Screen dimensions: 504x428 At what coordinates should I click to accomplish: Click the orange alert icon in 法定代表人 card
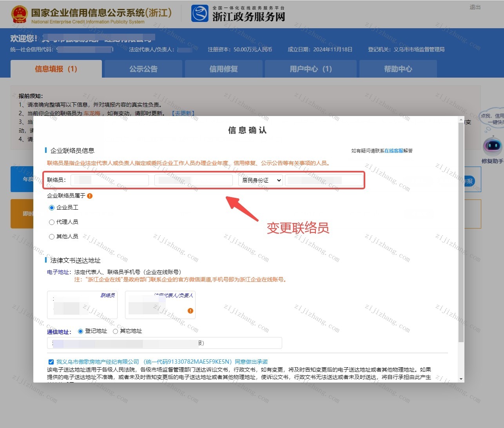[190, 311]
